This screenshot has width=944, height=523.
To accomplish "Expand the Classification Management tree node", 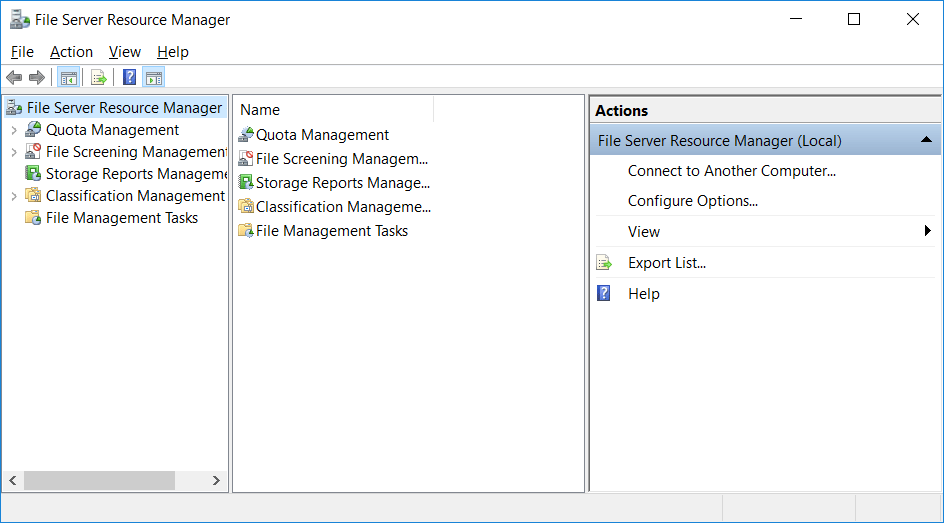I will coord(13,196).
